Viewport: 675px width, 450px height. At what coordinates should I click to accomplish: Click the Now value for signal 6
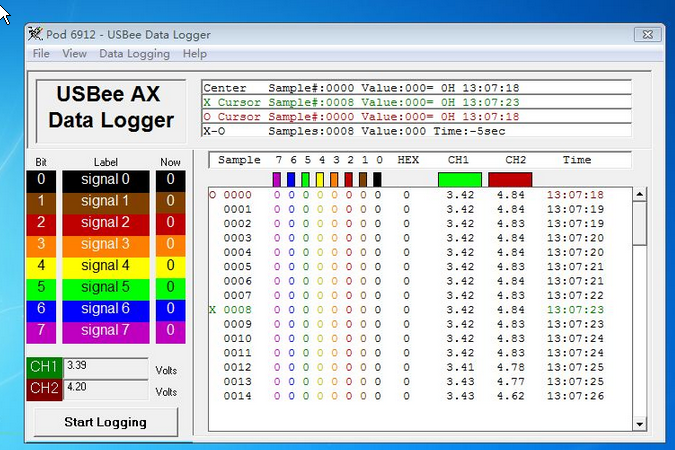pyautogui.click(x=170, y=310)
